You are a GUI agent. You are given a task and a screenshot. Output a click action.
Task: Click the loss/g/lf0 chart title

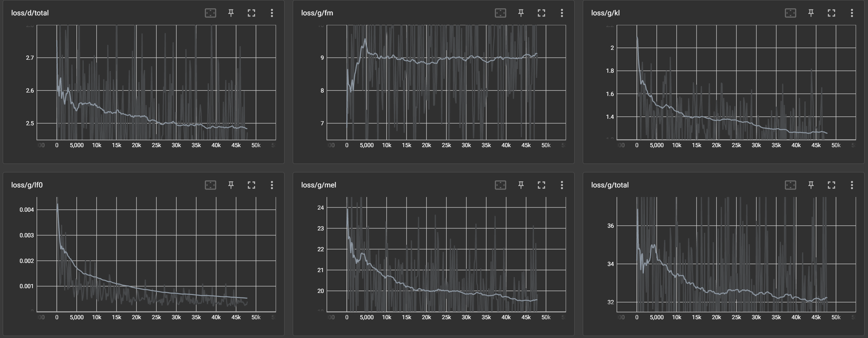pyautogui.click(x=27, y=185)
